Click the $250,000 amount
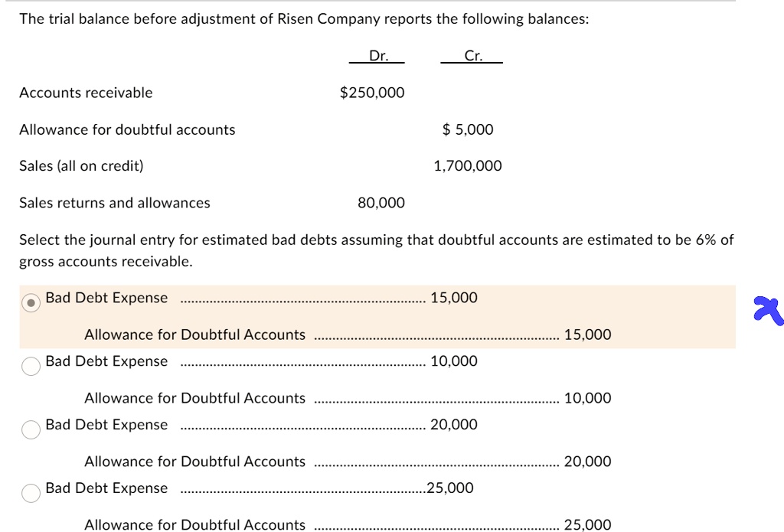 pos(372,93)
